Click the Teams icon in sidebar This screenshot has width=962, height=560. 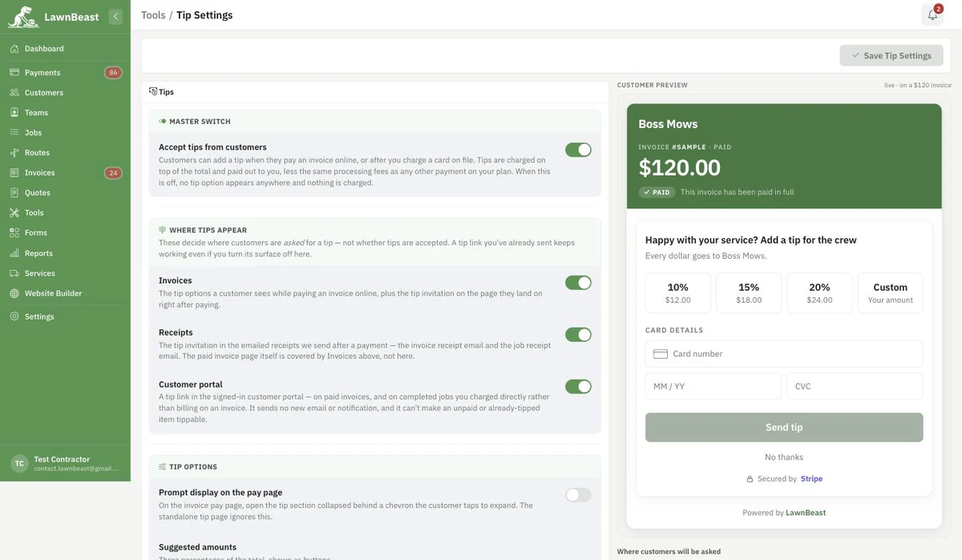coord(14,113)
